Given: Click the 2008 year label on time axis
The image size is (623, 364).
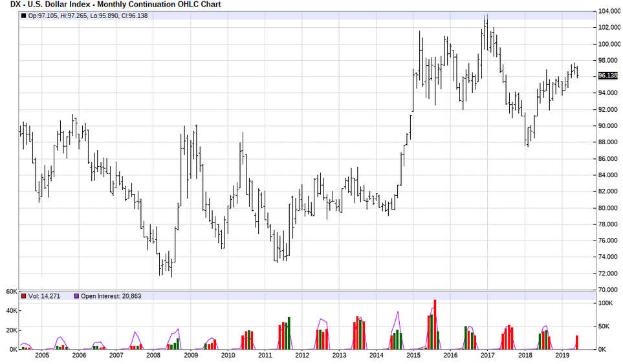Looking at the screenshot, I should coord(153,355).
